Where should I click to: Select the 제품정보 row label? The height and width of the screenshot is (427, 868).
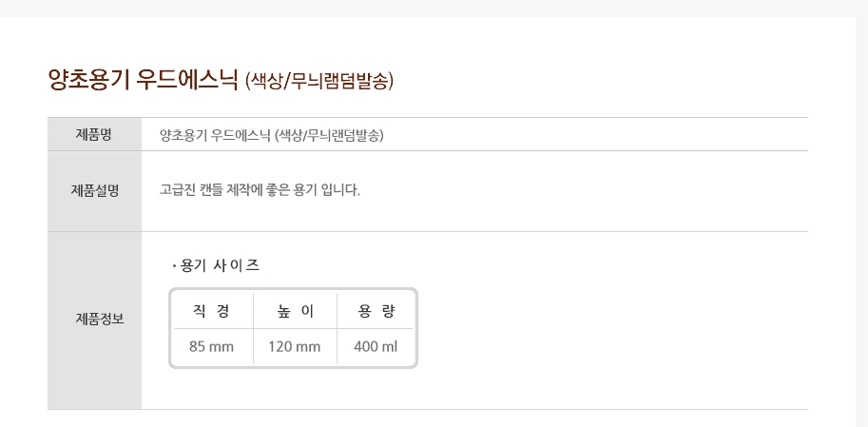pos(94,320)
